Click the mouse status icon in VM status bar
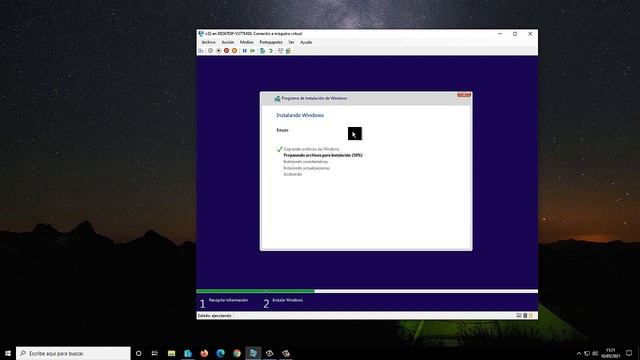The width and height of the screenshot is (640, 360). pyautogui.click(x=525, y=316)
